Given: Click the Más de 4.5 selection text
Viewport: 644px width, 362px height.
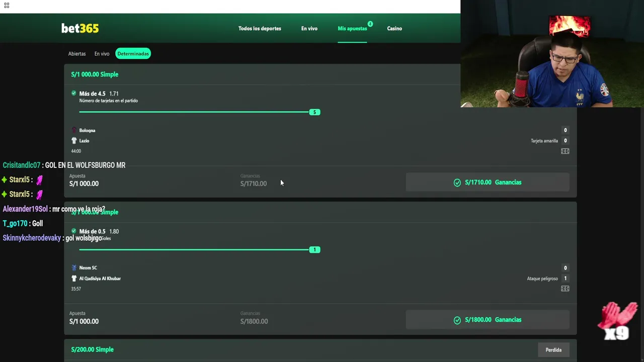Looking at the screenshot, I should click(x=92, y=94).
